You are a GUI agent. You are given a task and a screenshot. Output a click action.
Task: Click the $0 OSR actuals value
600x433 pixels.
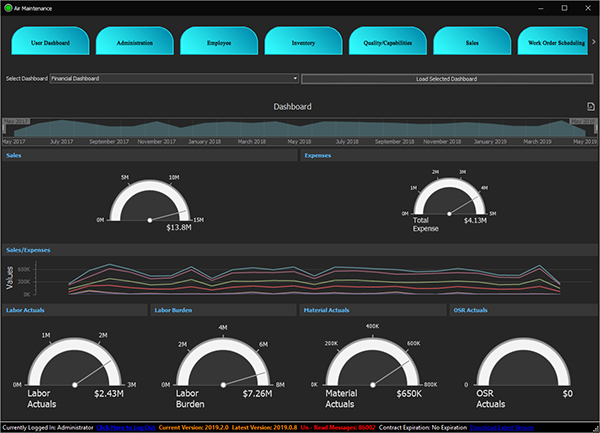click(x=567, y=394)
